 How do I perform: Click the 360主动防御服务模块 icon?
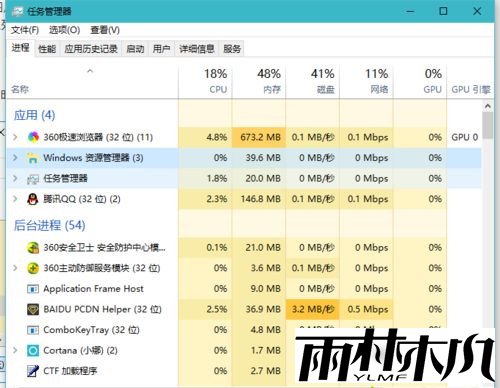click(x=33, y=268)
